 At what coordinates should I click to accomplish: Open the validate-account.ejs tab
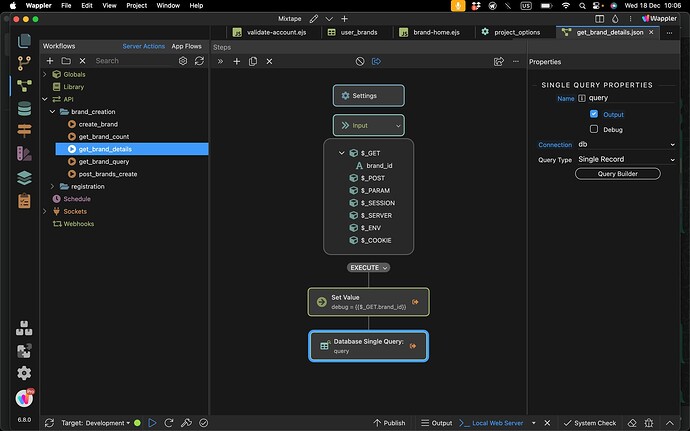coord(269,32)
